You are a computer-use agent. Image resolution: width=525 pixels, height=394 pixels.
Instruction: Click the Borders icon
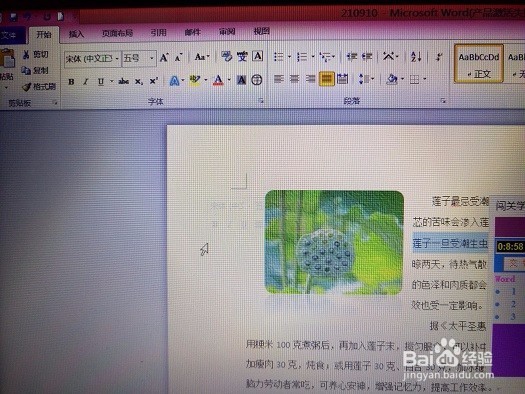pos(415,79)
